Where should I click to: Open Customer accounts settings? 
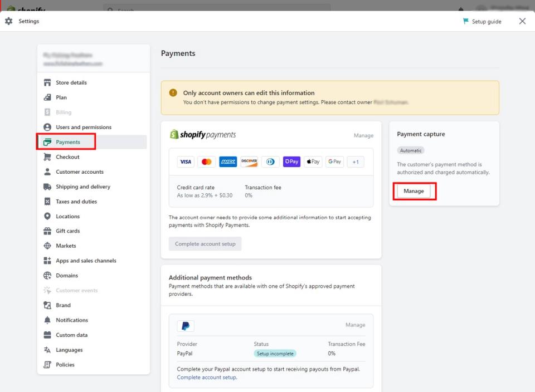click(x=80, y=172)
